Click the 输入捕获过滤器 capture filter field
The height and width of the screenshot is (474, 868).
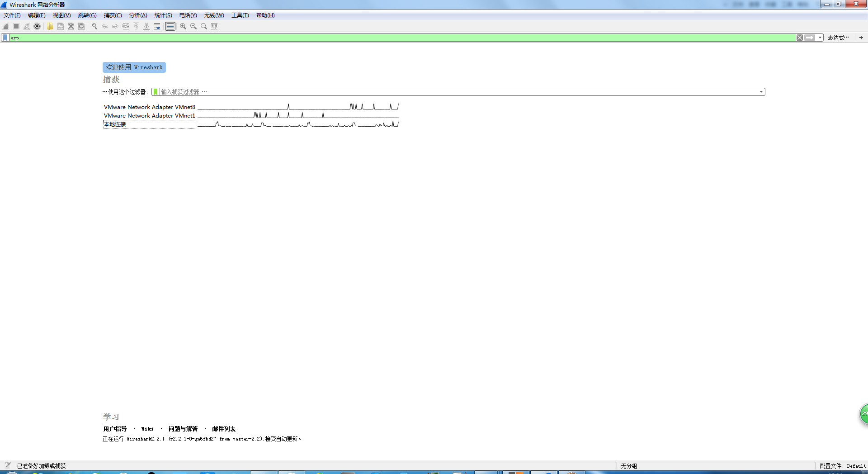point(459,92)
